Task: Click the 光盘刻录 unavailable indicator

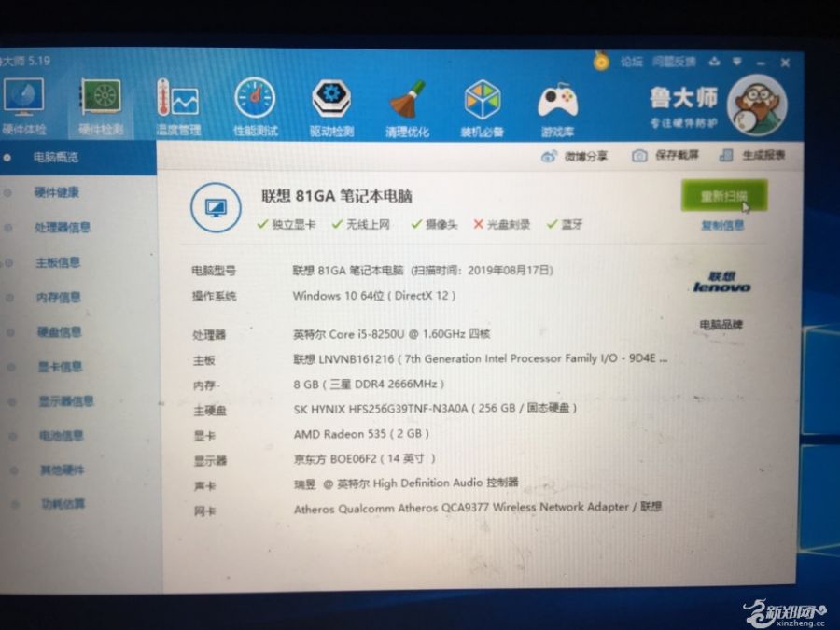Action: pos(502,224)
